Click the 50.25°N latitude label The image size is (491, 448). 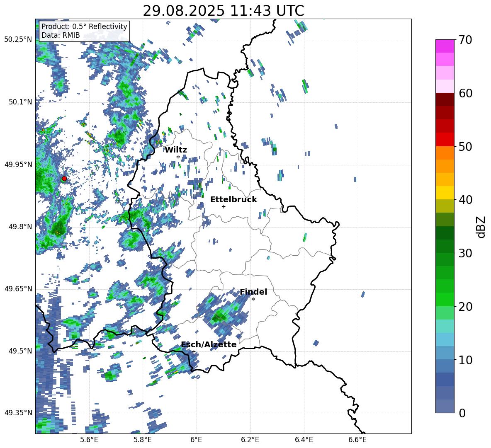point(18,40)
